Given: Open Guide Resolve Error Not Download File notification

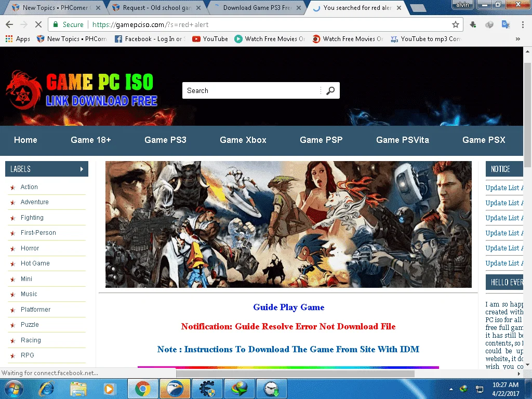Looking at the screenshot, I should click(288, 326).
